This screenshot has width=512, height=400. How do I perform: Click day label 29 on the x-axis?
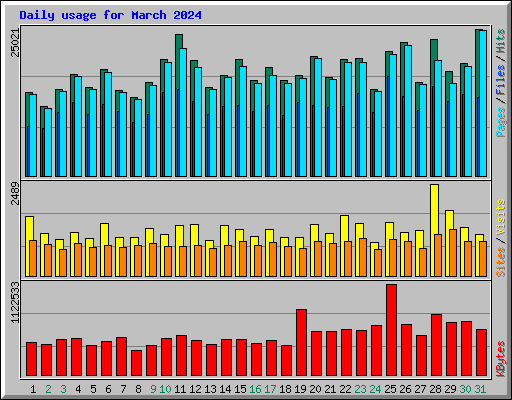click(450, 389)
